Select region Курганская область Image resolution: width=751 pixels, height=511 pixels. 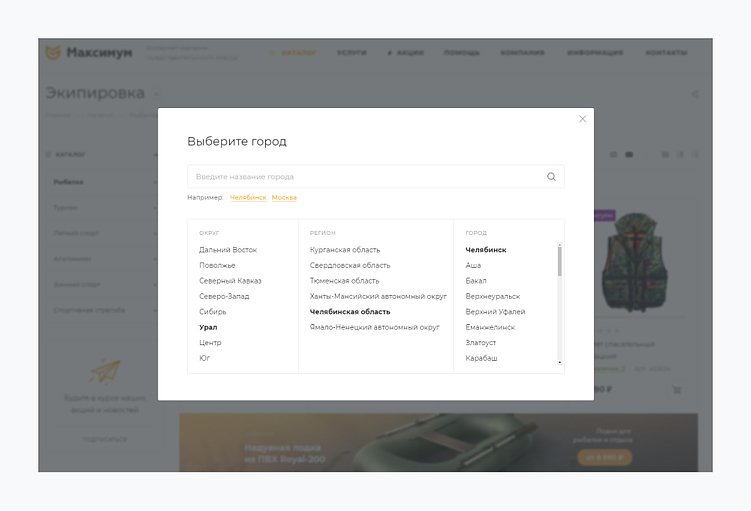[345, 250]
